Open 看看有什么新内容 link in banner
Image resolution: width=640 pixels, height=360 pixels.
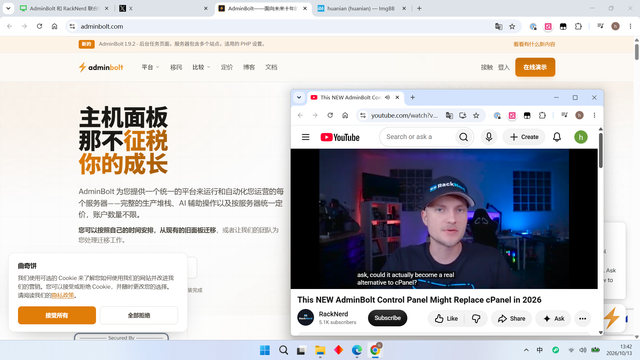click(x=534, y=44)
